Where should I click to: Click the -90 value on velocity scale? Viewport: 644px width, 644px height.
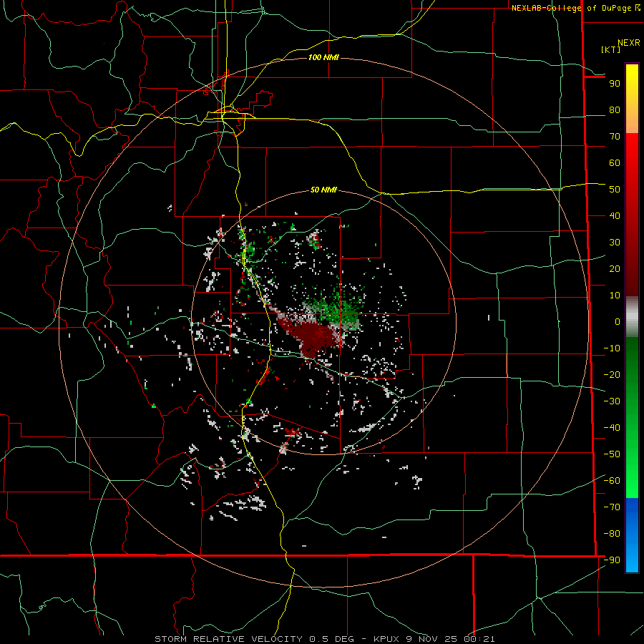point(612,560)
